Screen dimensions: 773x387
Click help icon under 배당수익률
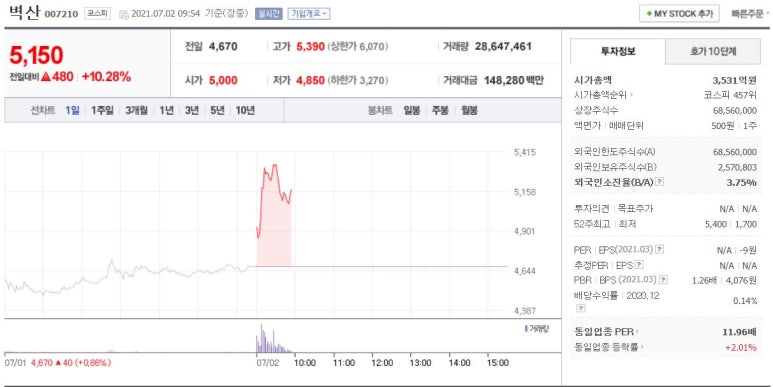pos(581,308)
